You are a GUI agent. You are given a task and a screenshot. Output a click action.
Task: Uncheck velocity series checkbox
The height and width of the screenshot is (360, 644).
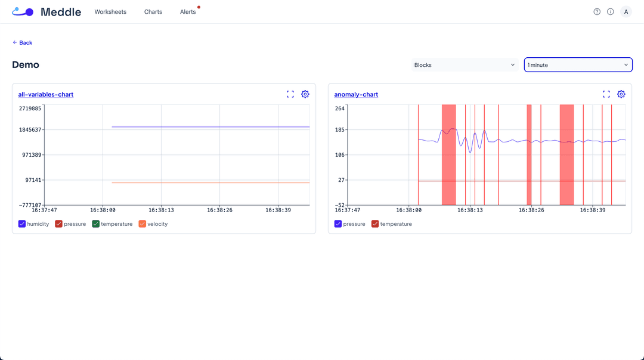click(x=143, y=224)
